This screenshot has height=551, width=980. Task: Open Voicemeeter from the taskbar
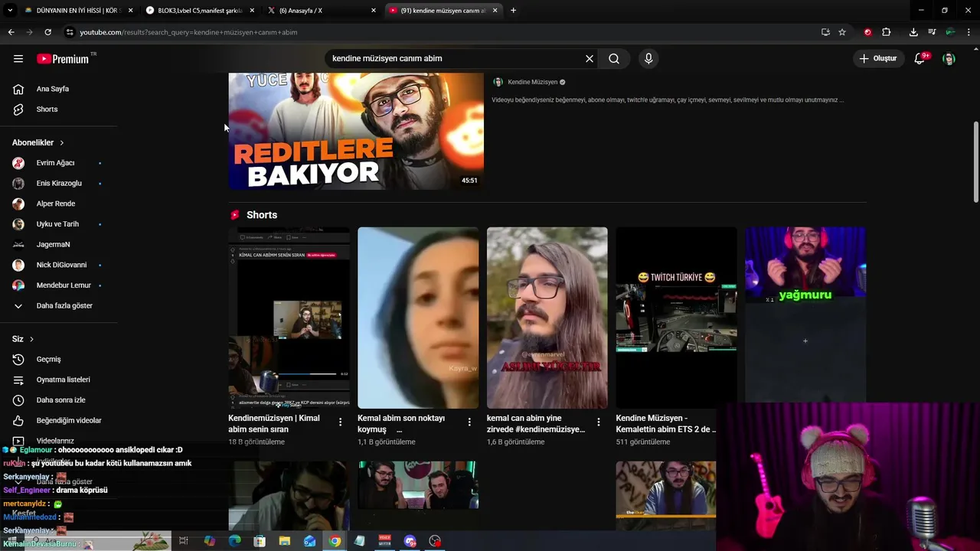pyautogui.click(x=384, y=541)
